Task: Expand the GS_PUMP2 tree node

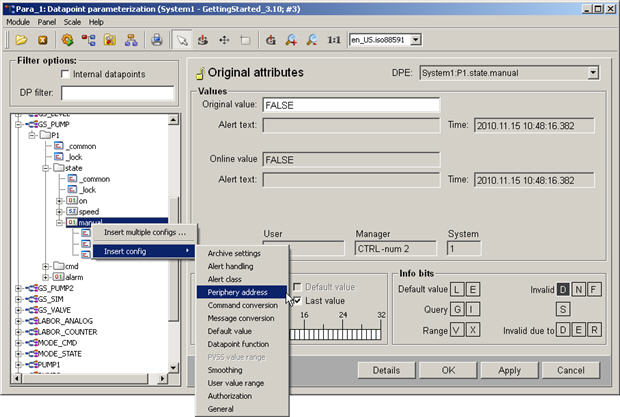Action: tap(18, 288)
